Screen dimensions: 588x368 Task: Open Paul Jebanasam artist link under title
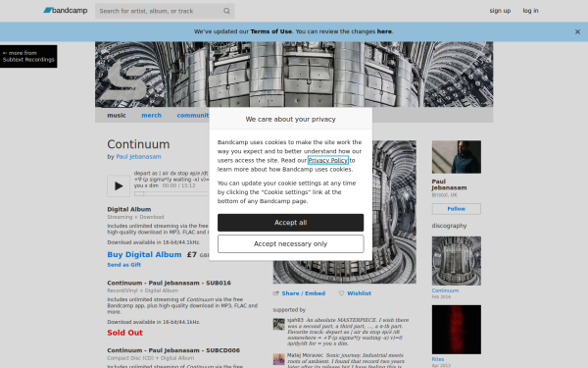click(138, 157)
